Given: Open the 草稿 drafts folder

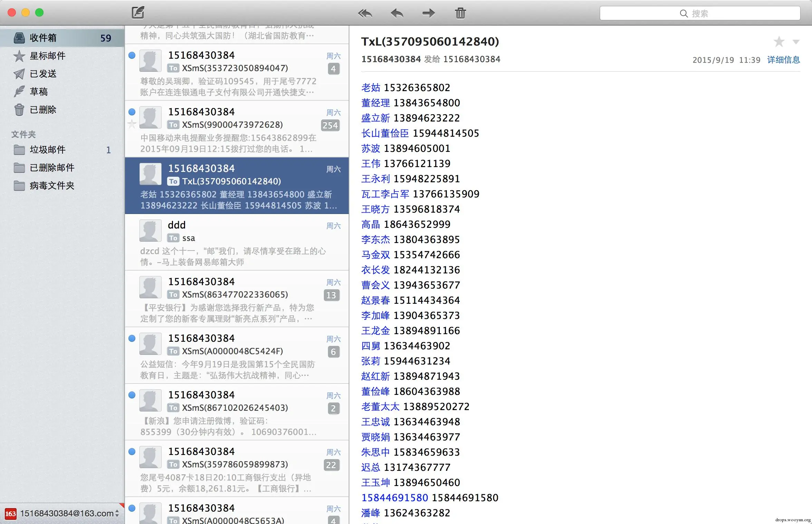Looking at the screenshot, I should point(38,92).
